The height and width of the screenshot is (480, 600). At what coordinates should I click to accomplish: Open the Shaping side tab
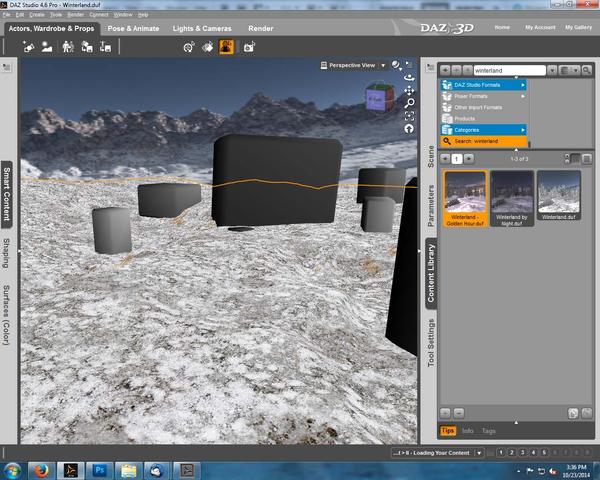7,253
